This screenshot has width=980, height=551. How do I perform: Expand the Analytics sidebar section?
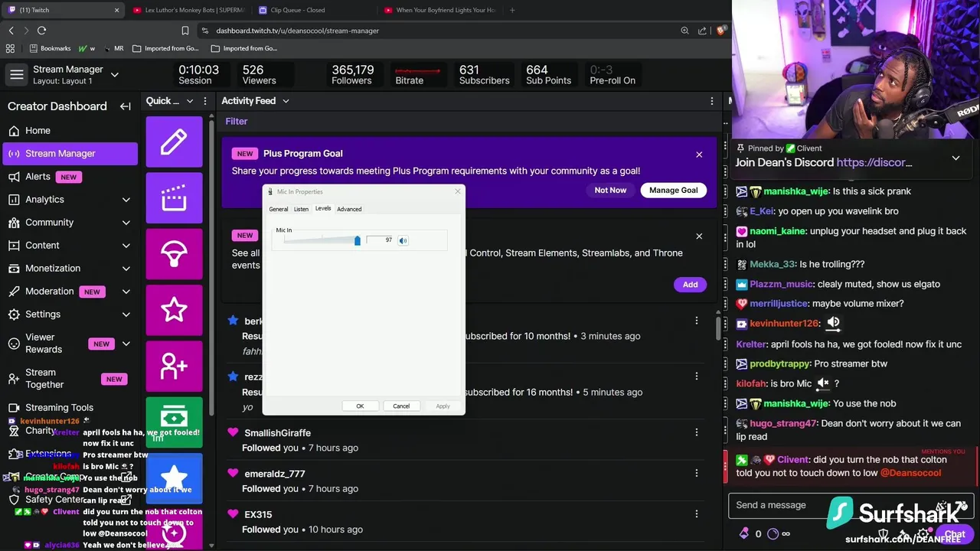(x=126, y=200)
